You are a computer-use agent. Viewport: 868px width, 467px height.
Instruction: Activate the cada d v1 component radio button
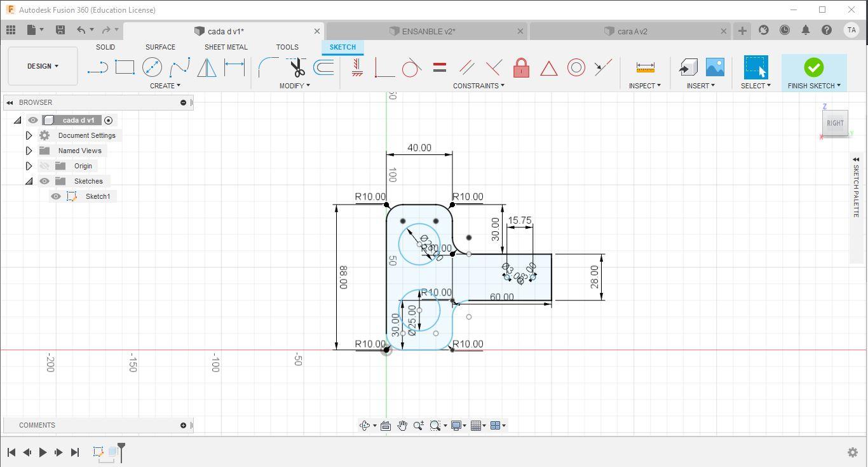(109, 120)
